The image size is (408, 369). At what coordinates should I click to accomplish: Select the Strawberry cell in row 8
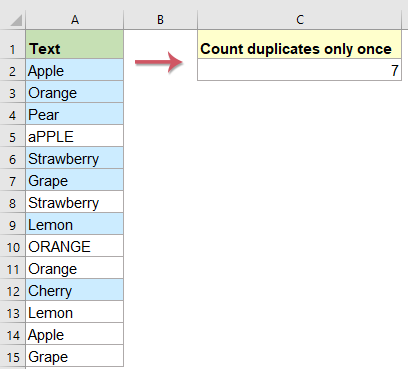coord(75,202)
